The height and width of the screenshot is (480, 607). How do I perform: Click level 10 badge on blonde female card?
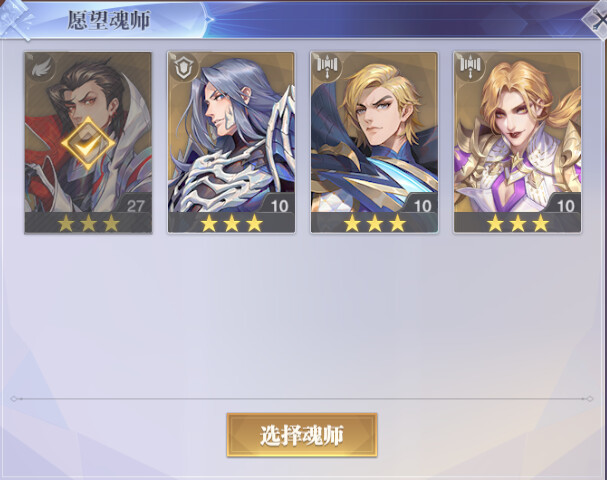click(566, 206)
